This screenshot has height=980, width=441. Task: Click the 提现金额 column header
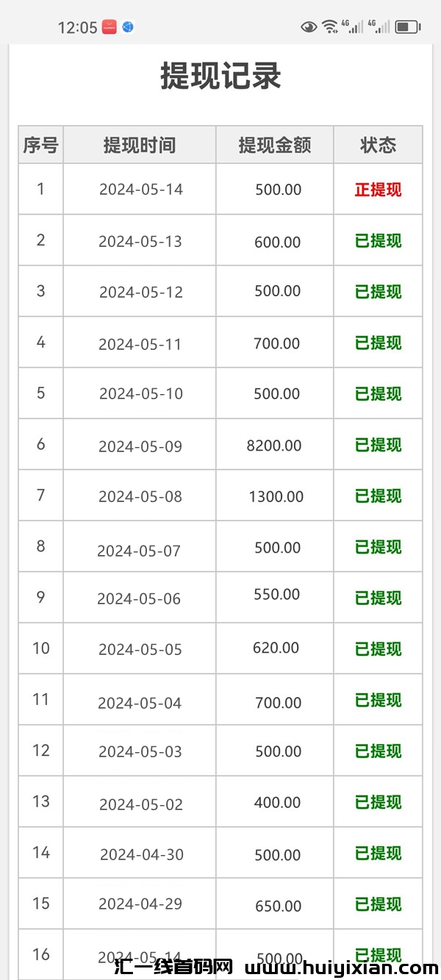coord(275,145)
